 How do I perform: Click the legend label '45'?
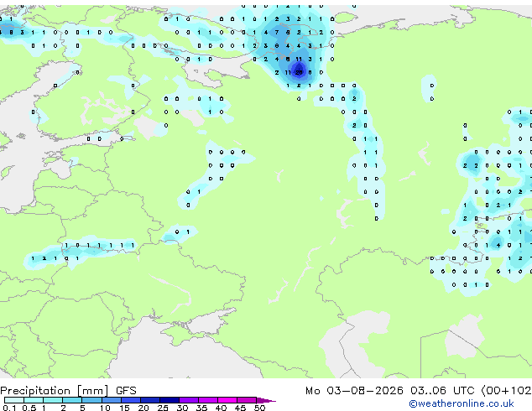point(241,408)
